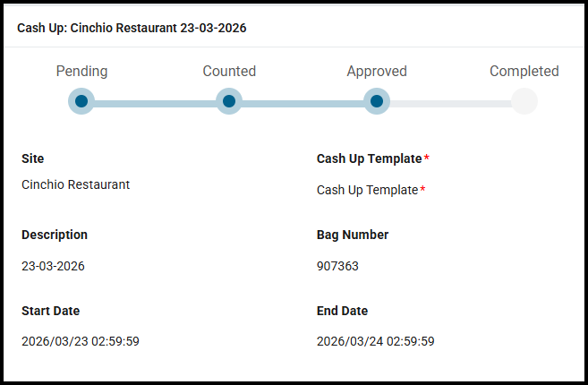Click the Cinchio Restaurant value under Site
The width and height of the screenshot is (588, 385).
75,184
